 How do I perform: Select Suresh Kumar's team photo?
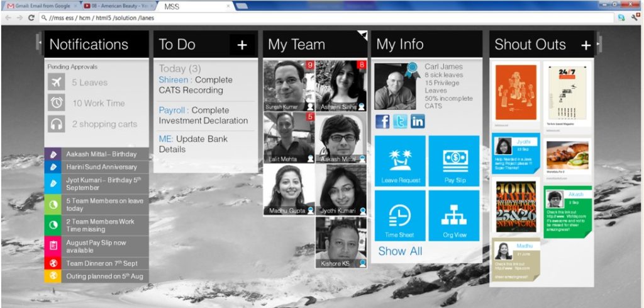pos(289,85)
